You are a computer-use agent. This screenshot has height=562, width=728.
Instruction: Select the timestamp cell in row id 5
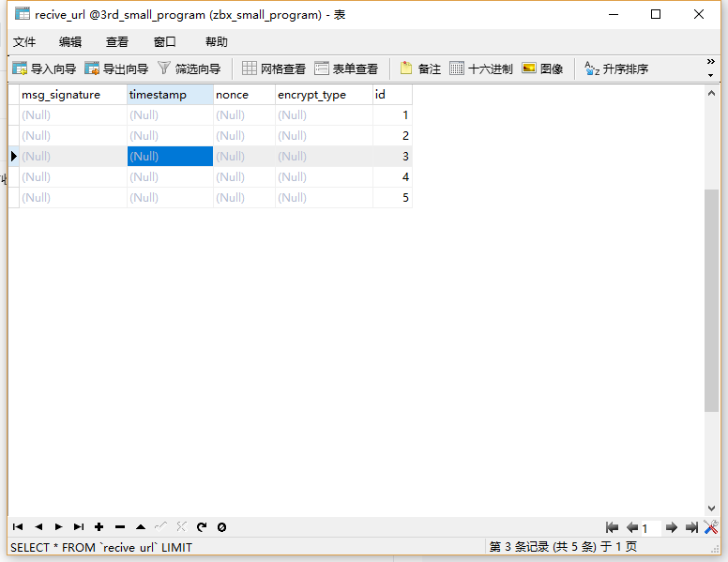pyautogui.click(x=170, y=197)
